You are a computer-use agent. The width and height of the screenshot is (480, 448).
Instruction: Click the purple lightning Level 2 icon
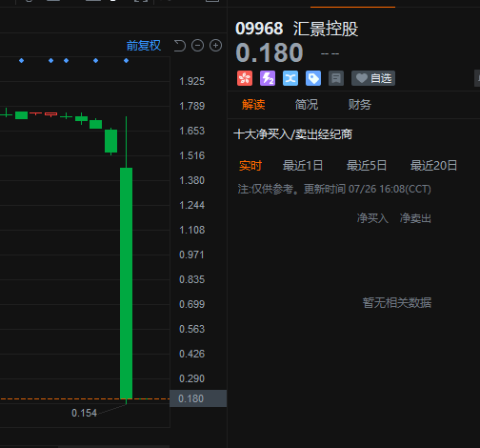click(268, 78)
